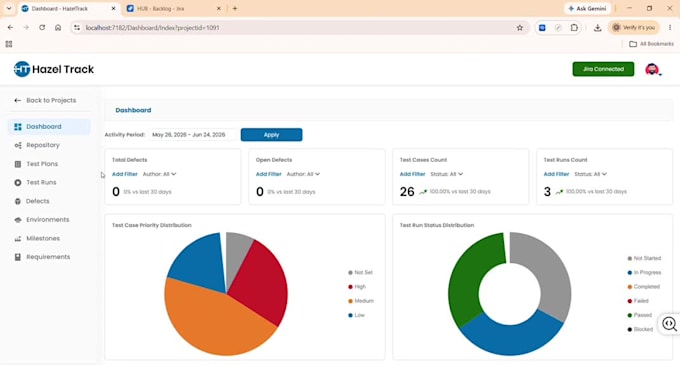Click the blue extension icon in toolbar
The image size is (680, 365).
click(x=542, y=28)
